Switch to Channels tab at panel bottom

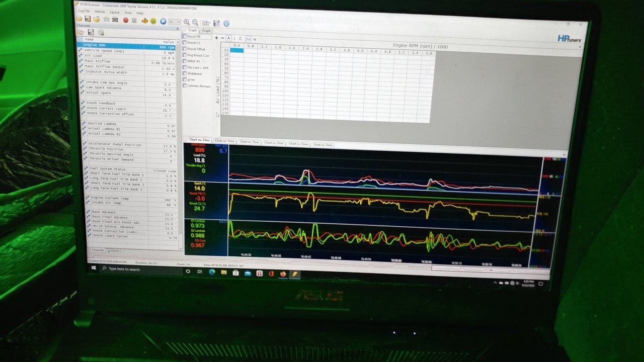(98, 250)
